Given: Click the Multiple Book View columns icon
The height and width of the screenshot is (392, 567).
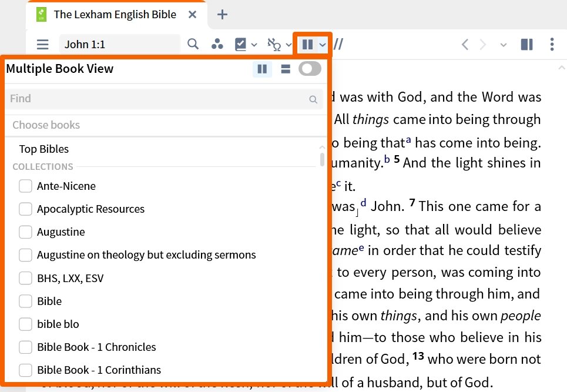Looking at the screenshot, I should [307, 45].
